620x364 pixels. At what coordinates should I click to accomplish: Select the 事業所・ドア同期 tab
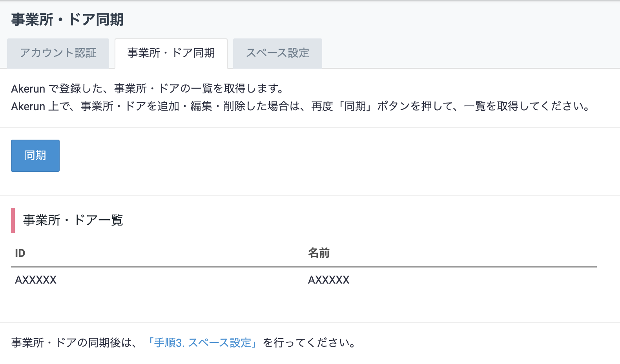[x=171, y=53]
